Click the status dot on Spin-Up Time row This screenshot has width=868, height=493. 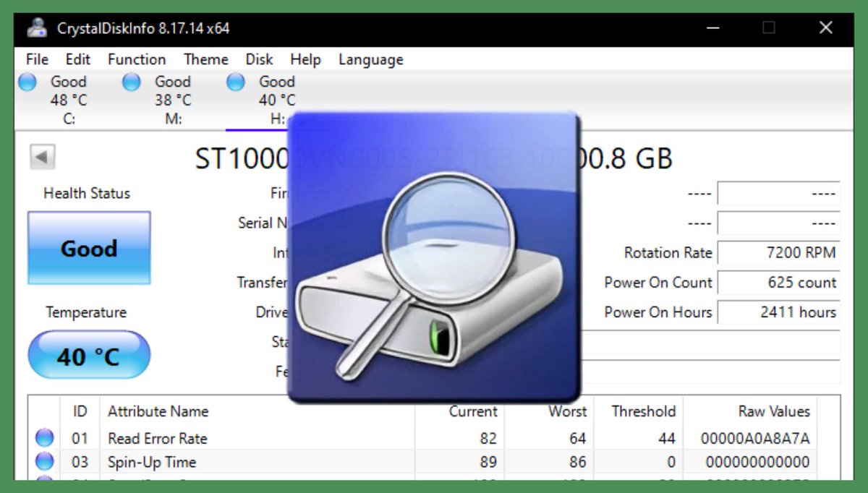click(x=44, y=462)
